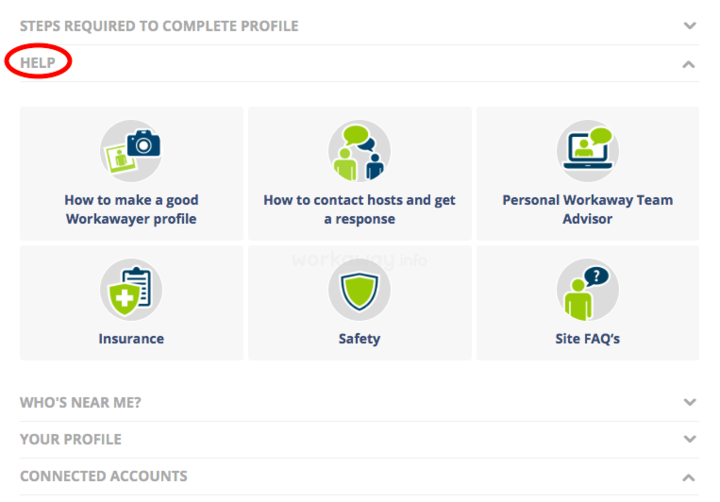
Task: Collapse the Help section chevron
Action: pos(688,65)
